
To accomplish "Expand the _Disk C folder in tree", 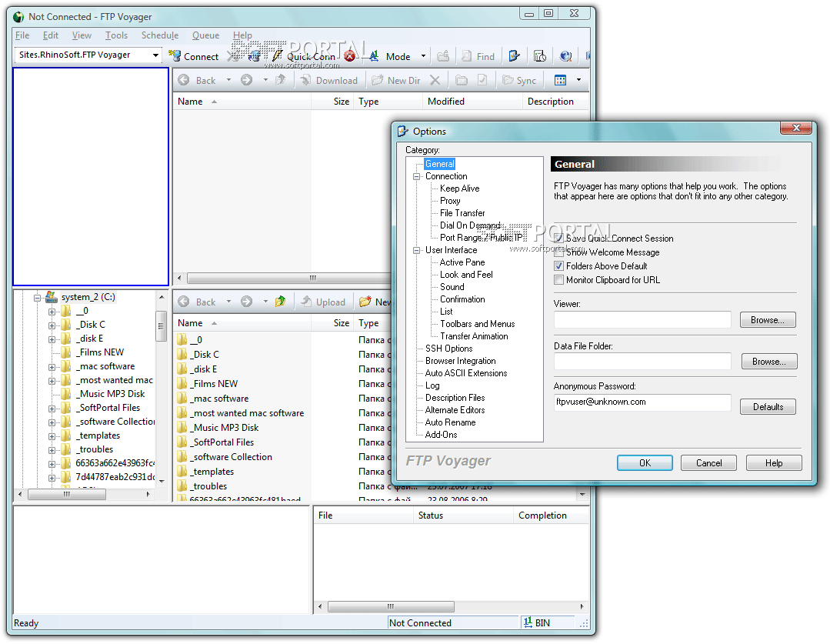I will pyautogui.click(x=52, y=325).
